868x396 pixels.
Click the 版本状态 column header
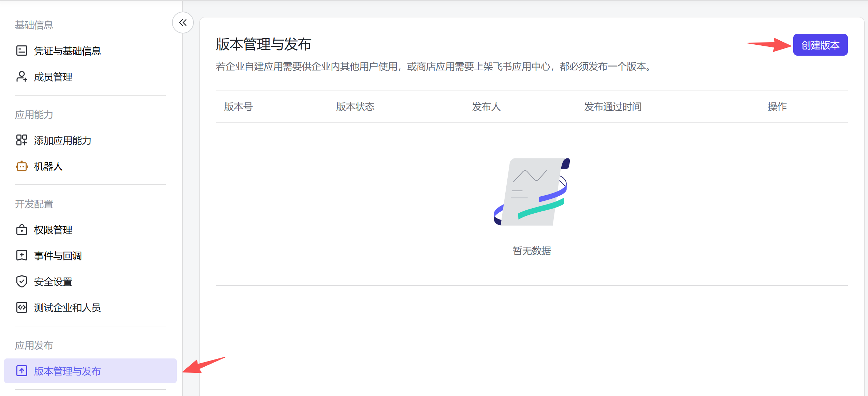[355, 107]
